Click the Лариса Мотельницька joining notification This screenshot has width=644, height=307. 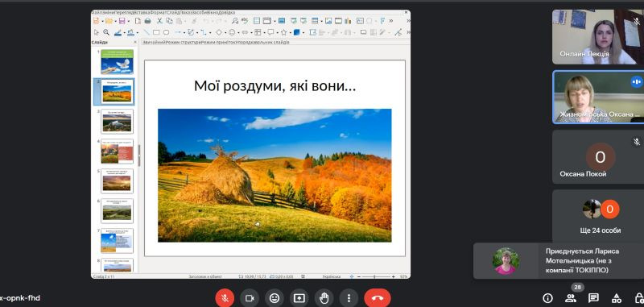[559, 260]
